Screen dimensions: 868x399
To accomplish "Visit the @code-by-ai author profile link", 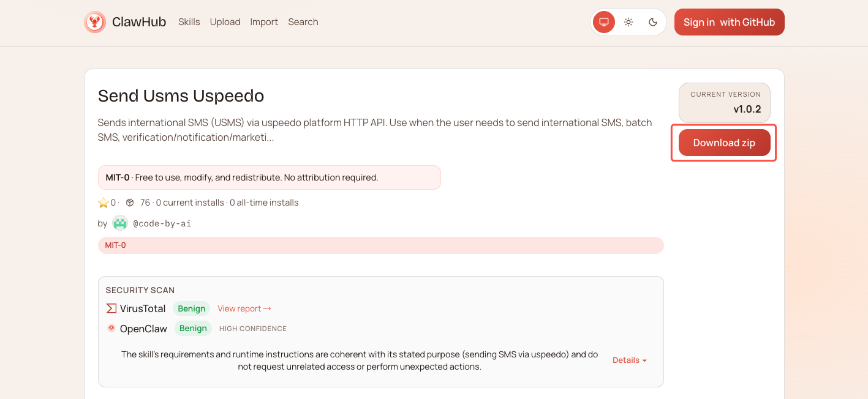I will (x=162, y=223).
